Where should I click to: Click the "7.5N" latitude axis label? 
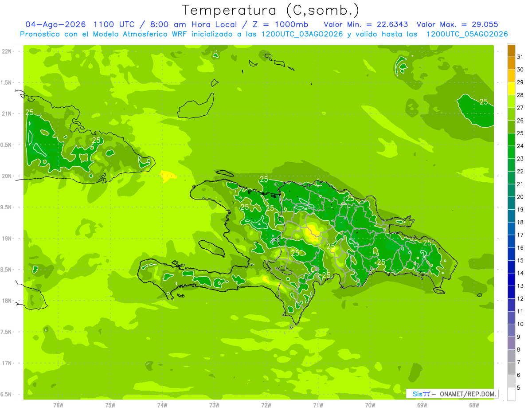[6, 332]
